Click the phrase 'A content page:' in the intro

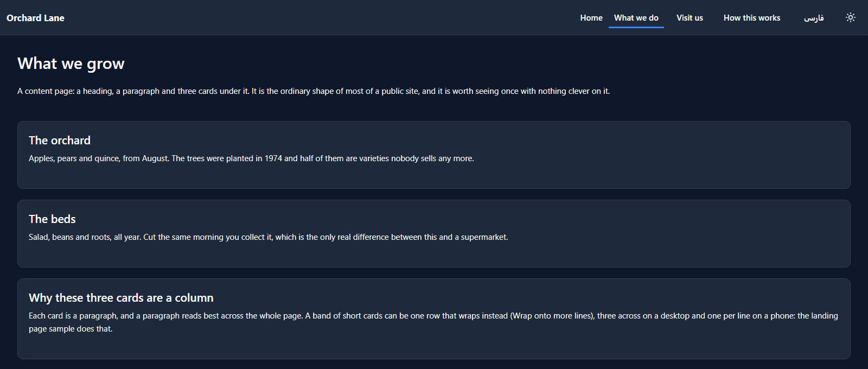(46, 91)
